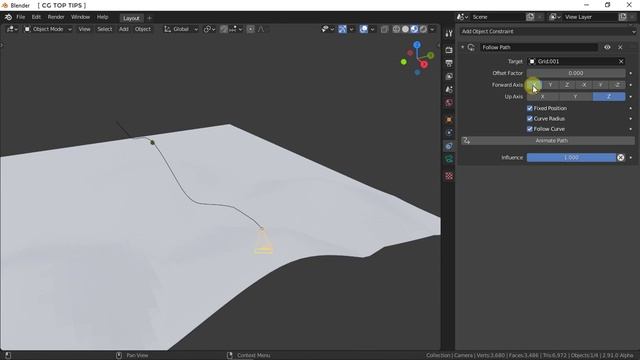Open the Add Object Constraint dropdown
Screen dimensions: 640x360
point(547,31)
